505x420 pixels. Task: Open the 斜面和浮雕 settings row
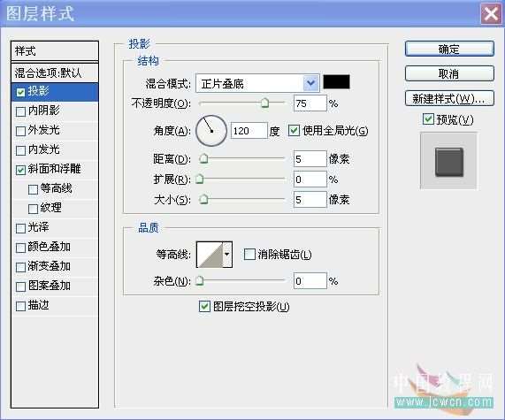55,170
